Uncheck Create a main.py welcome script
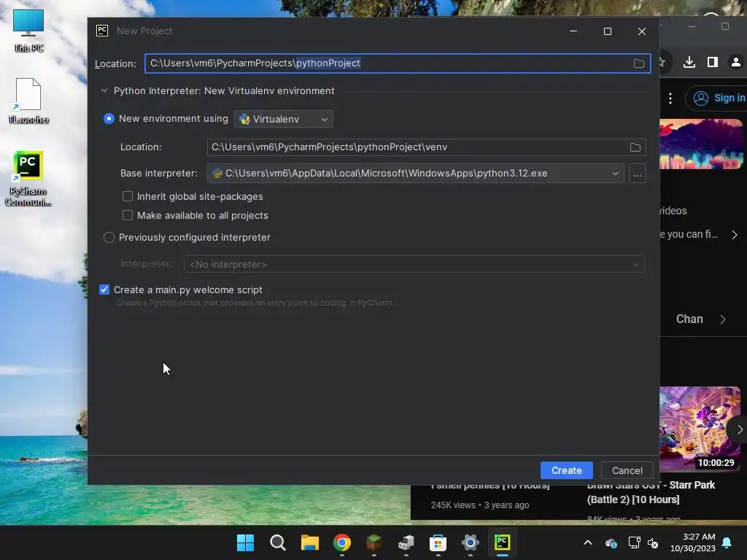The width and height of the screenshot is (747, 560). [x=104, y=289]
